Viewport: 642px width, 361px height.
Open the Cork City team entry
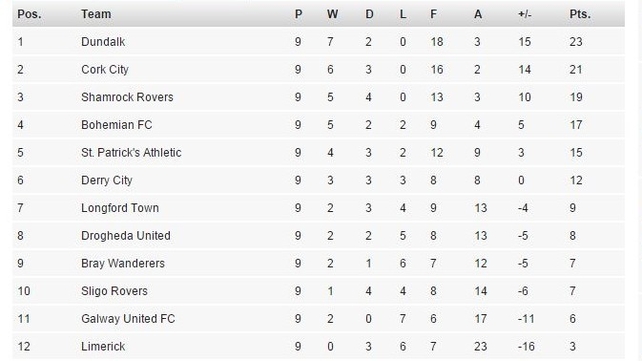pyautogui.click(x=105, y=70)
